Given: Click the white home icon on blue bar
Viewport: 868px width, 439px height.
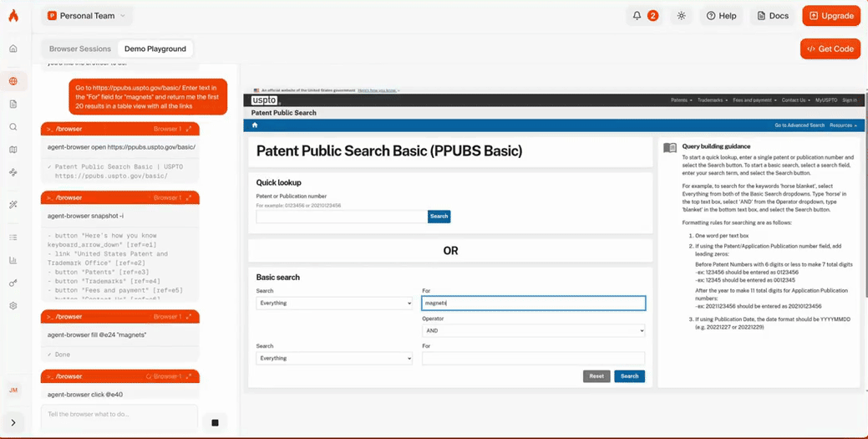Looking at the screenshot, I should pyautogui.click(x=255, y=125).
